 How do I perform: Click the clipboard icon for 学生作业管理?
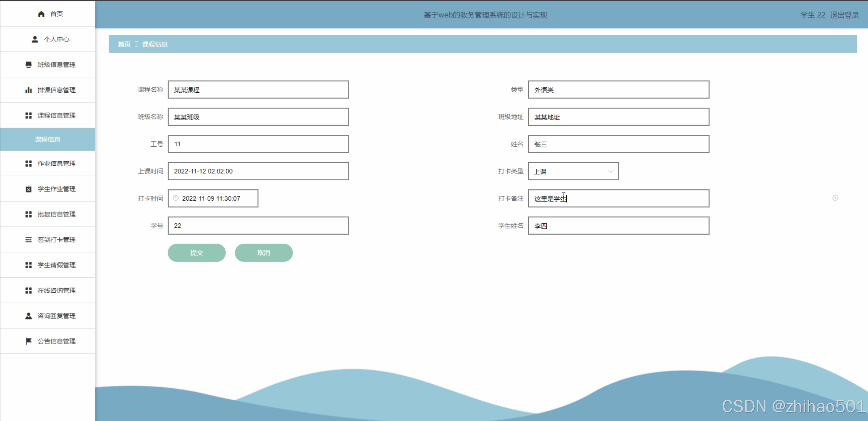29,189
